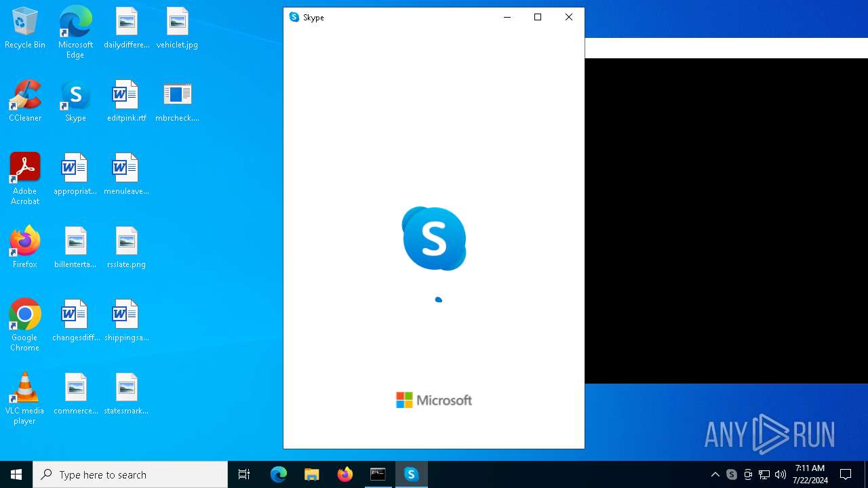Screen dimensions: 868x488
Task: Select the Google Chrome desktop shortcut
Action: coord(25,325)
